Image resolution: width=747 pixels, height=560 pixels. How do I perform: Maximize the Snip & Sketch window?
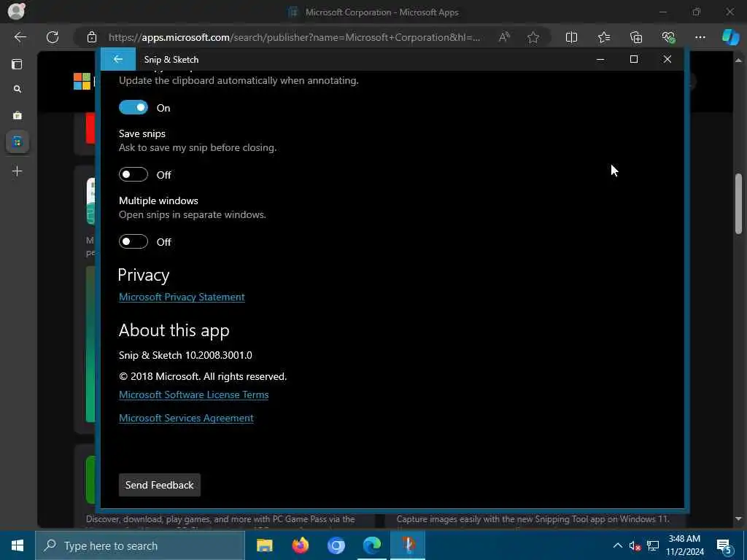click(634, 59)
